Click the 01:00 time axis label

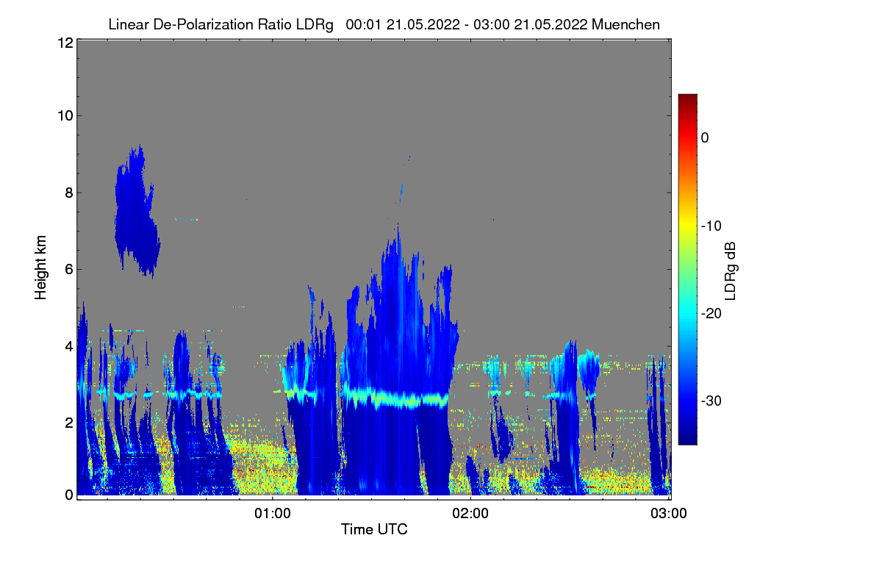click(273, 513)
